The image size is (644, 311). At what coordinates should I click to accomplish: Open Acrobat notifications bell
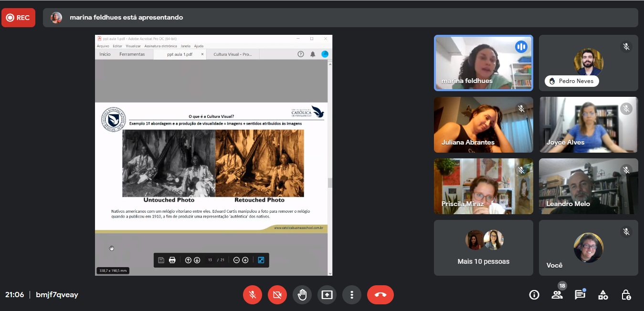pyautogui.click(x=313, y=54)
